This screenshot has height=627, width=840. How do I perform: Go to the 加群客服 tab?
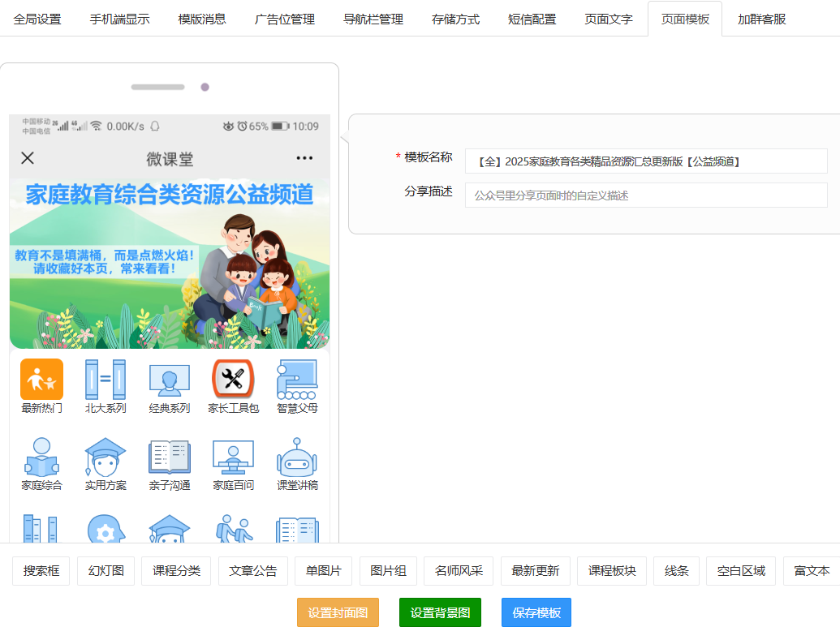(x=761, y=19)
